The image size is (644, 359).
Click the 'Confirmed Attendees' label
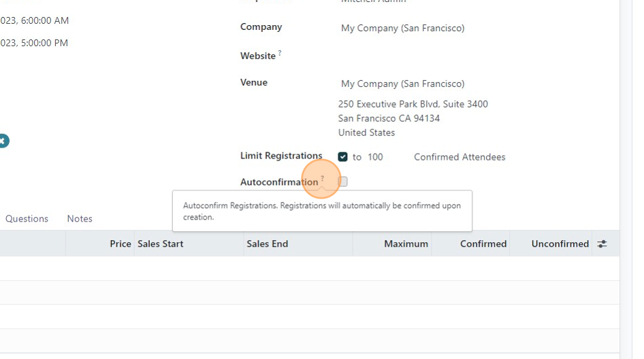click(460, 157)
